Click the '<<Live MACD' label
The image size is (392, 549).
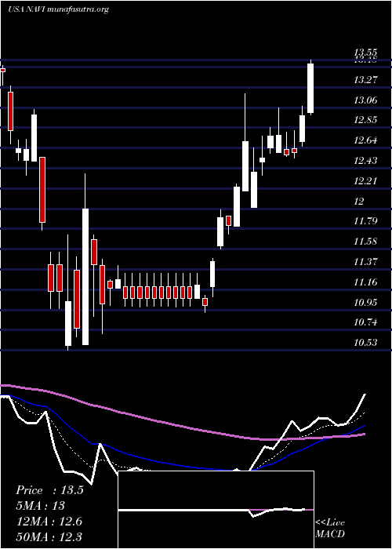point(330,529)
